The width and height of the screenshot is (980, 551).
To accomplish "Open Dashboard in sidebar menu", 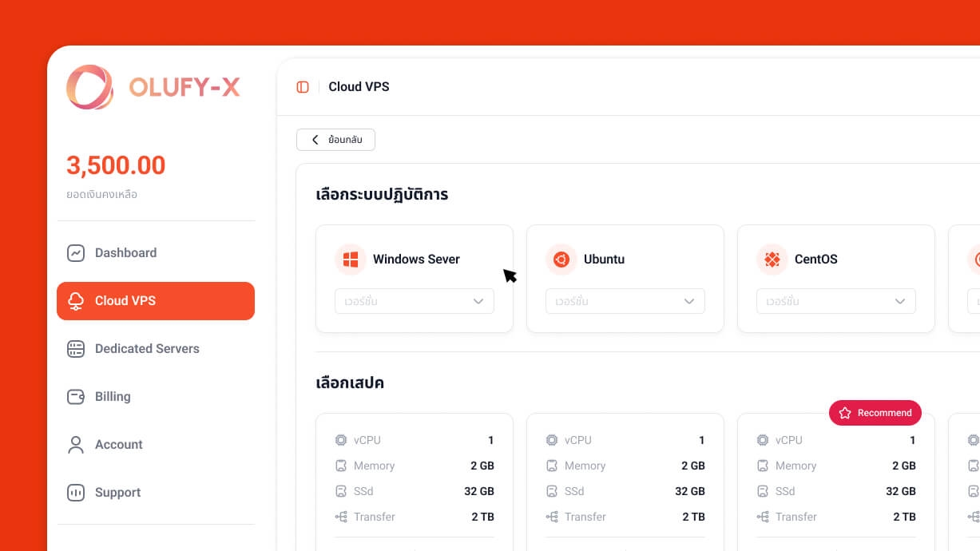I will point(156,253).
